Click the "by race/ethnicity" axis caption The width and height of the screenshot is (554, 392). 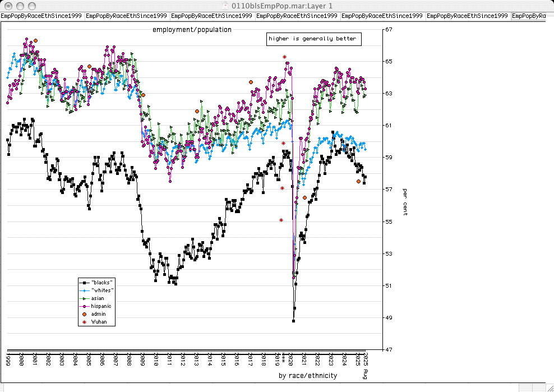(x=308, y=375)
